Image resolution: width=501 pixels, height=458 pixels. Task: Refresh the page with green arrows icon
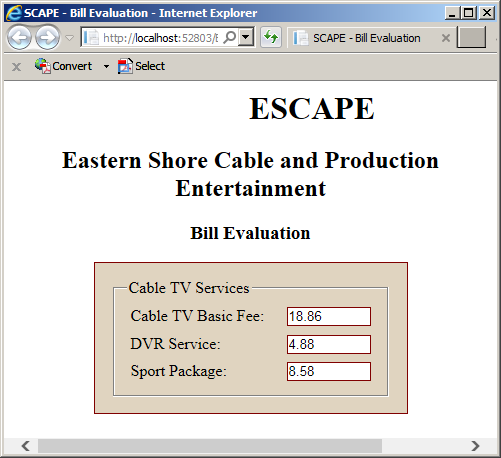click(x=271, y=37)
